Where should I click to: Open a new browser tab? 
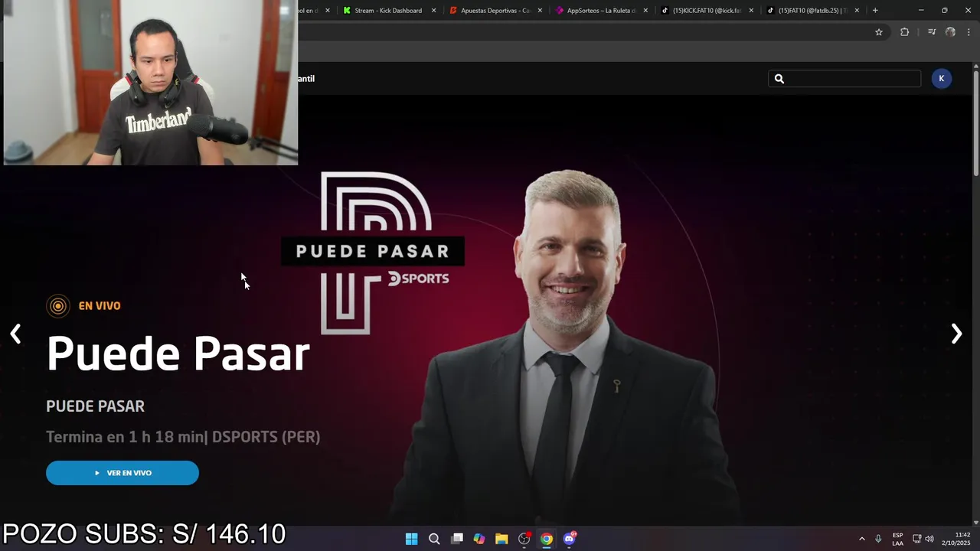(x=875, y=11)
